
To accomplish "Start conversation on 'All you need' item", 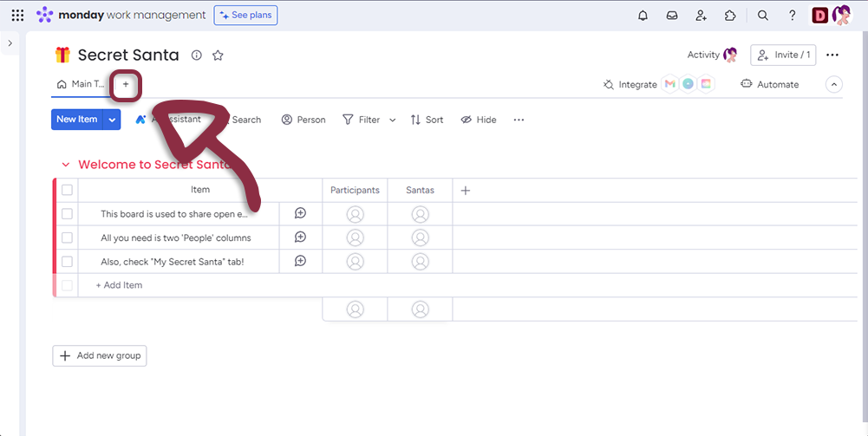I will [x=300, y=238].
